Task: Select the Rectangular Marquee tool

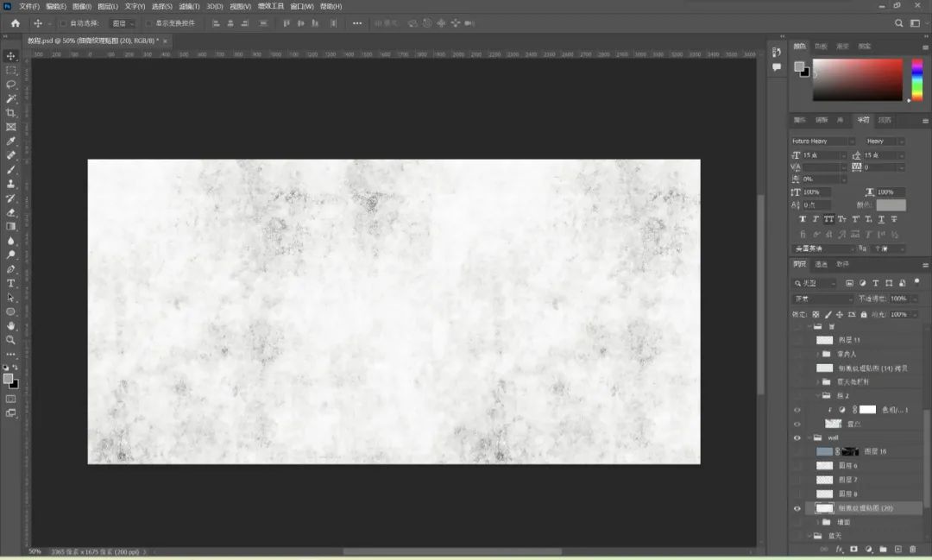Action: pyautogui.click(x=10, y=70)
